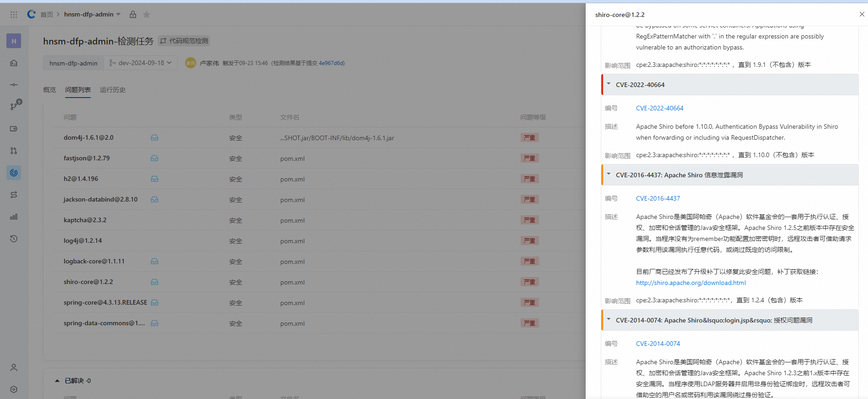Collapse the CVE-2022-40664 section arrow
Image resolution: width=868 pixels, height=399 pixels.
[609, 84]
